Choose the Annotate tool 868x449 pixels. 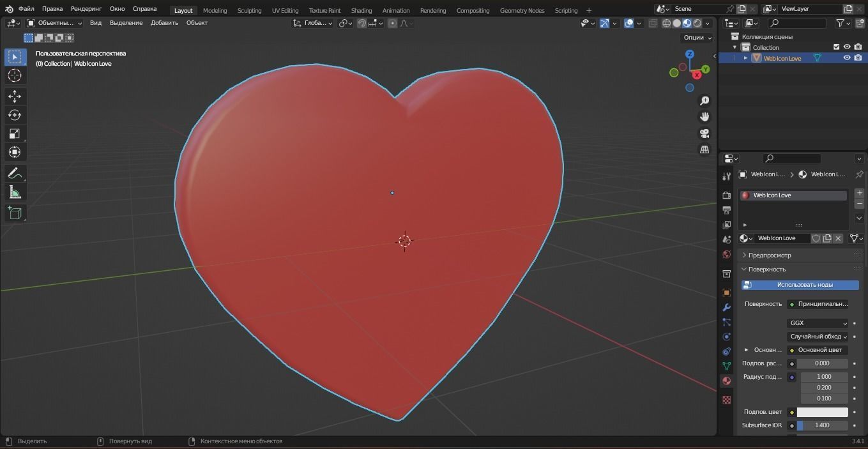tap(14, 173)
